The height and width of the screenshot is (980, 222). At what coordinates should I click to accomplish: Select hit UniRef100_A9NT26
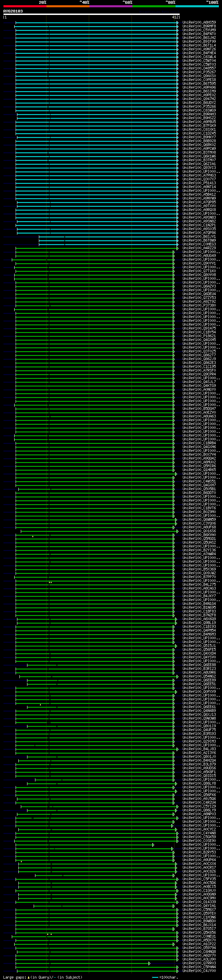coord(199,49)
